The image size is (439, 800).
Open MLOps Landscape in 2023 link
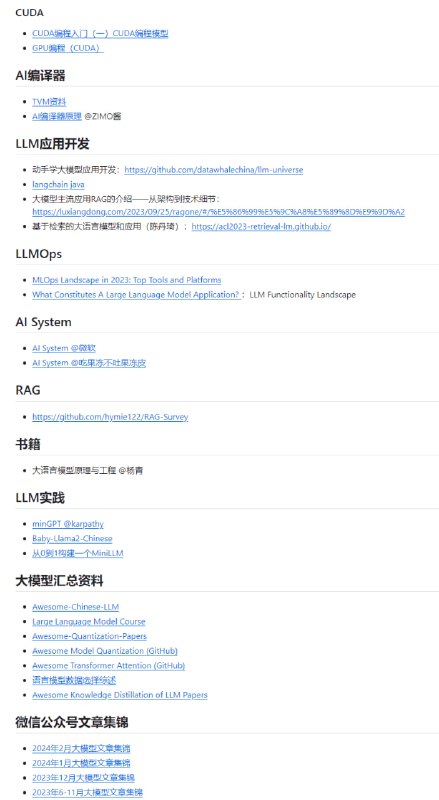127,280
